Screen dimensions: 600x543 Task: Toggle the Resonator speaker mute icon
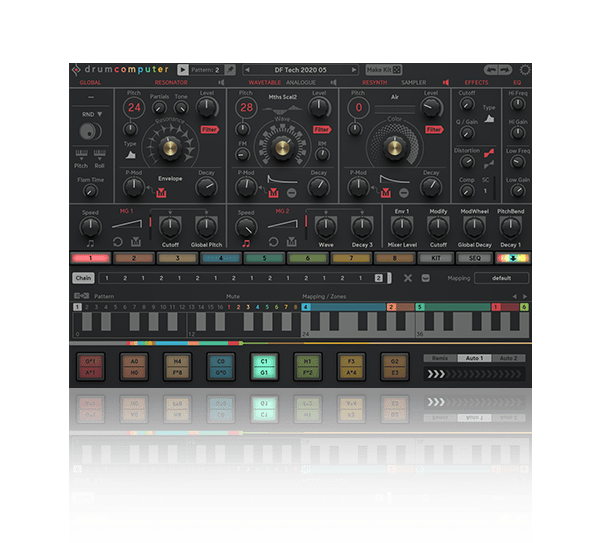[x=221, y=82]
